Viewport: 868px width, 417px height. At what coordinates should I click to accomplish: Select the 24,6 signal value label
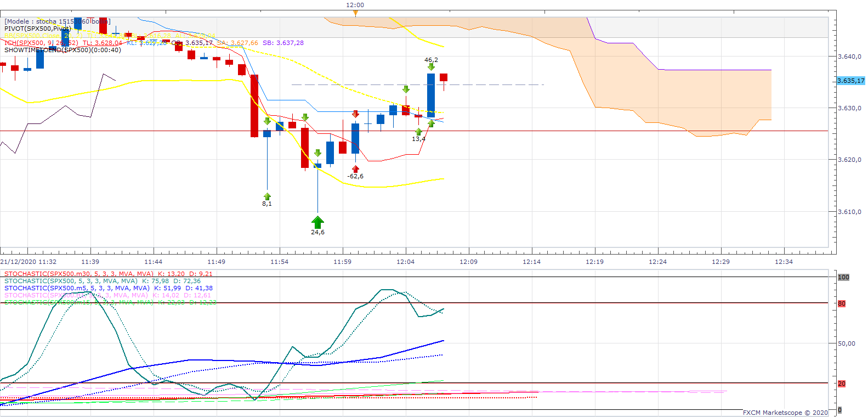pos(317,232)
